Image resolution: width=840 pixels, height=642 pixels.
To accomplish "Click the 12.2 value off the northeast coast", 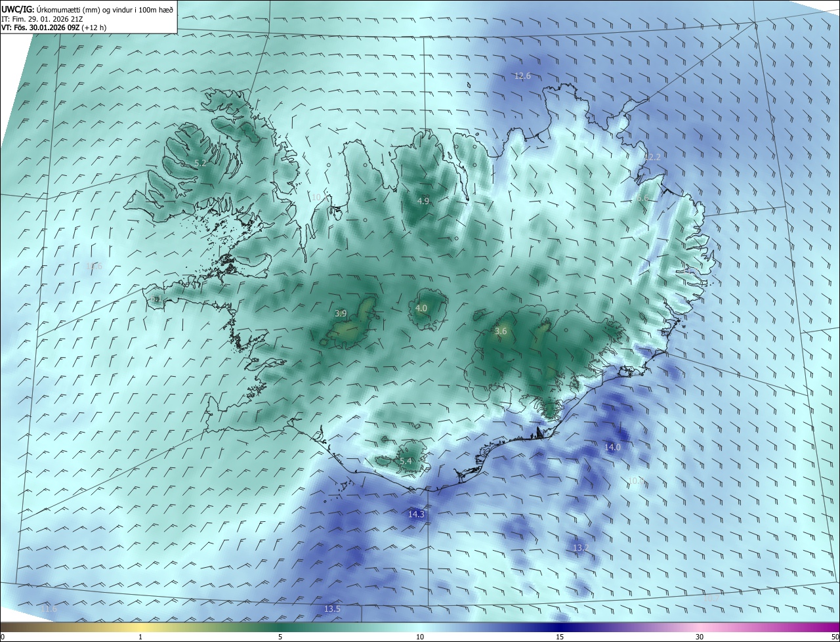I will [x=652, y=157].
